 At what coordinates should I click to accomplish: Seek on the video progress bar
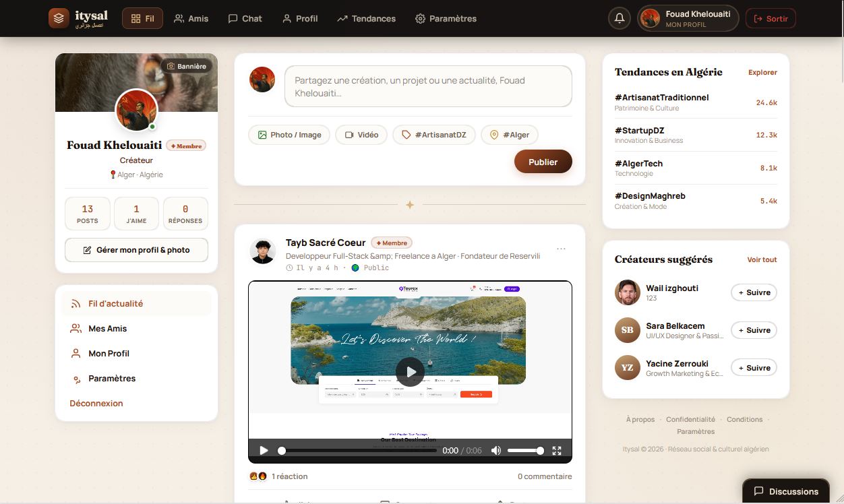tap(358, 451)
